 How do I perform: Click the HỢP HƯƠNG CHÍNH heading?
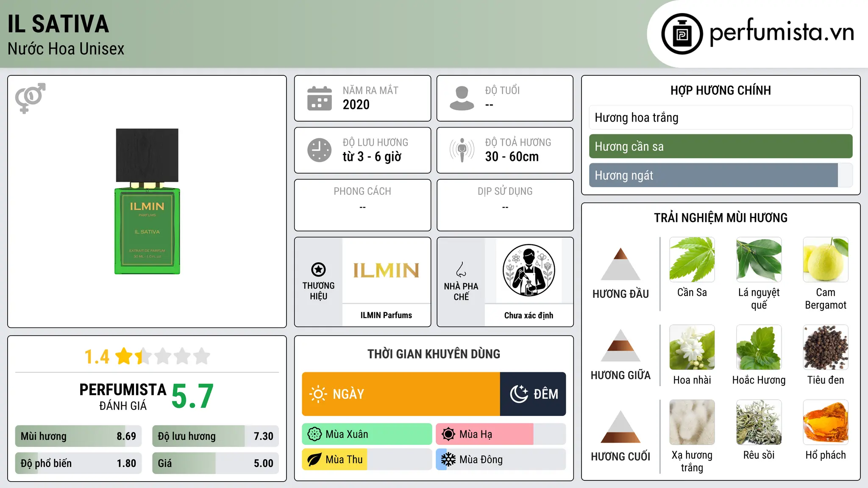[721, 90]
